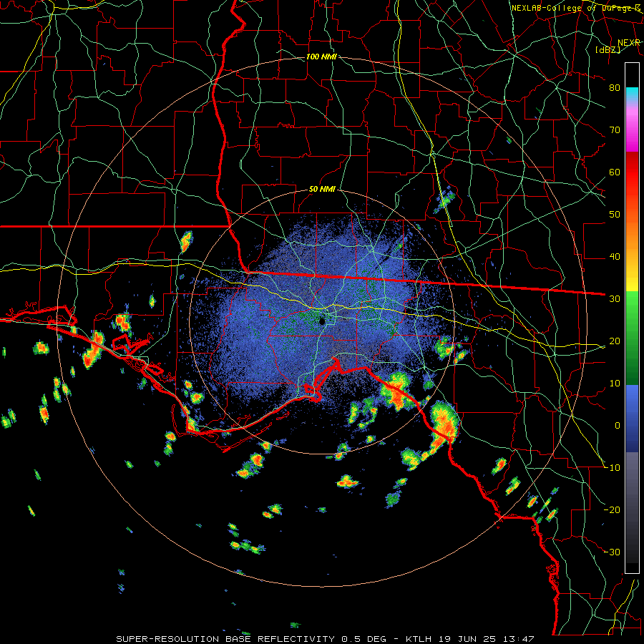The width and height of the screenshot is (644, 644).
Task: Click the 10 dBZ value on the color scale
Action: pyautogui.click(x=615, y=384)
